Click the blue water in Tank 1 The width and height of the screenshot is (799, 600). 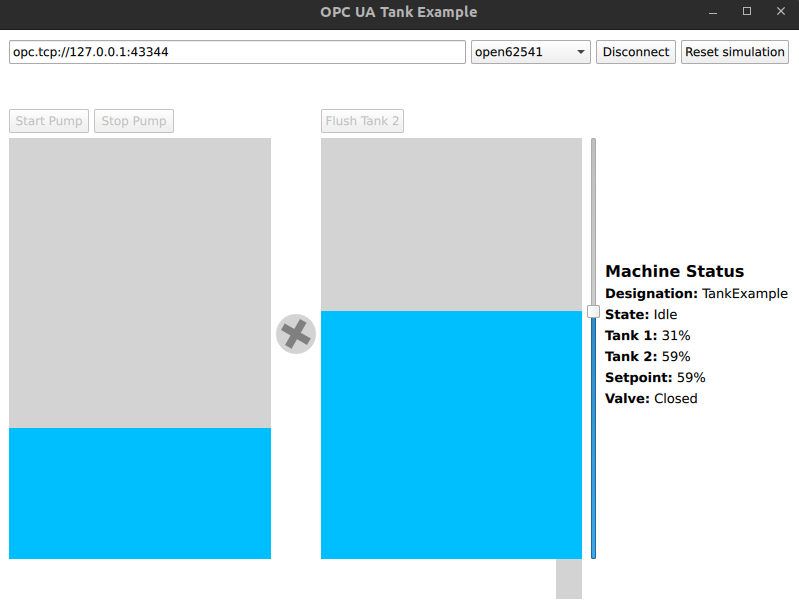(x=140, y=493)
